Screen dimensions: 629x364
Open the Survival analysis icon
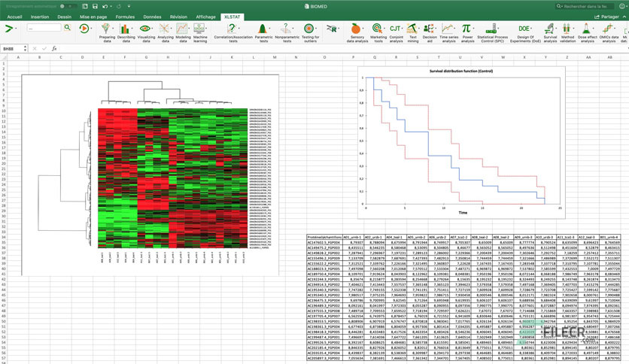(549, 29)
